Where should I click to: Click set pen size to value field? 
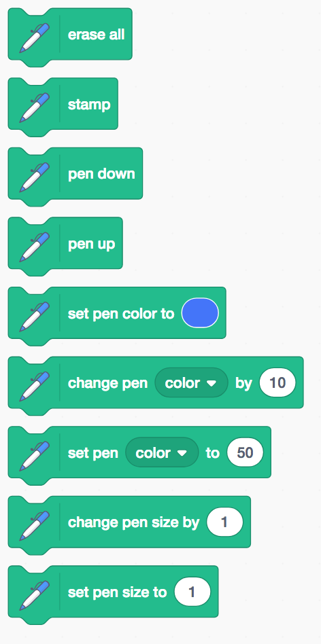click(192, 592)
